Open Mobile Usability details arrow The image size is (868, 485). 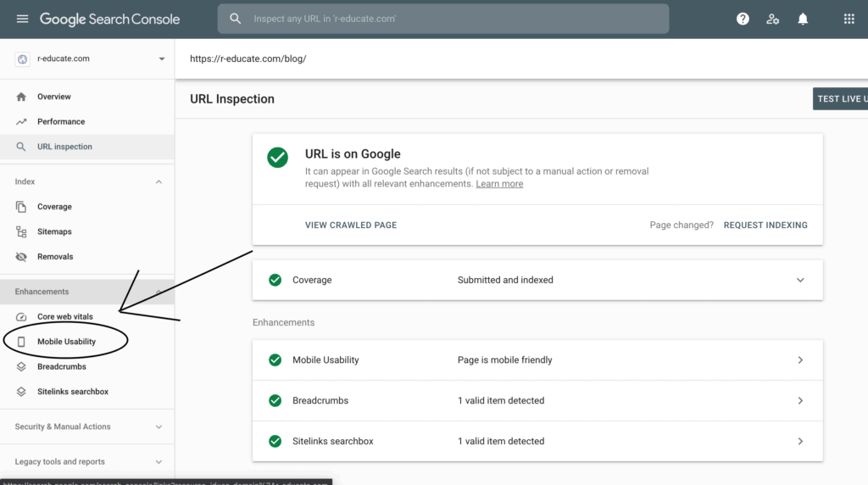pyautogui.click(x=800, y=360)
